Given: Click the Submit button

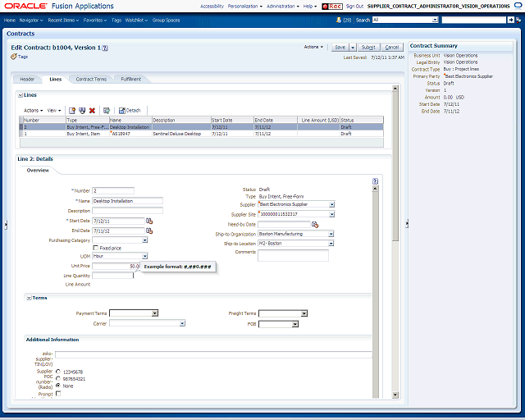Looking at the screenshot, I should click(x=368, y=48).
